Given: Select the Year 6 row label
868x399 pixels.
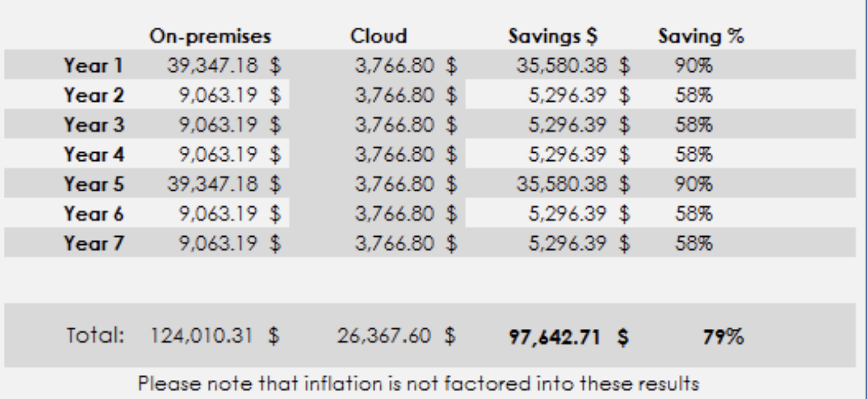Looking at the screenshot, I should click(94, 213).
